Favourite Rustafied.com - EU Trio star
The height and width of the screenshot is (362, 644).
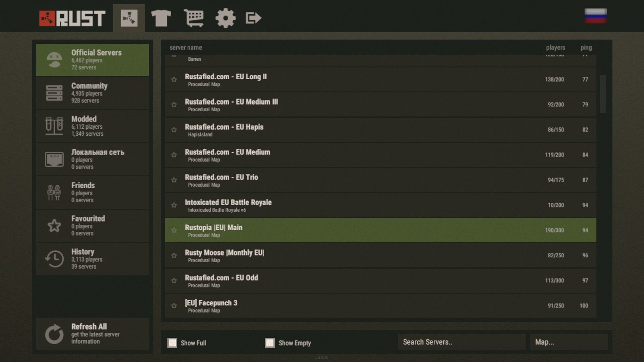pyautogui.click(x=174, y=180)
